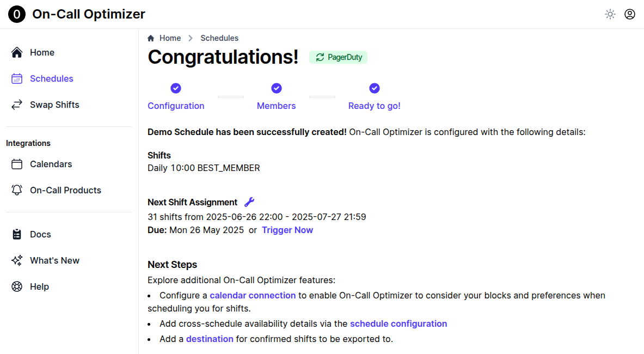Click the wrench icon beside Next Shift Assignment
Image resolution: width=644 pixels, height=354 pixels.
249,202
